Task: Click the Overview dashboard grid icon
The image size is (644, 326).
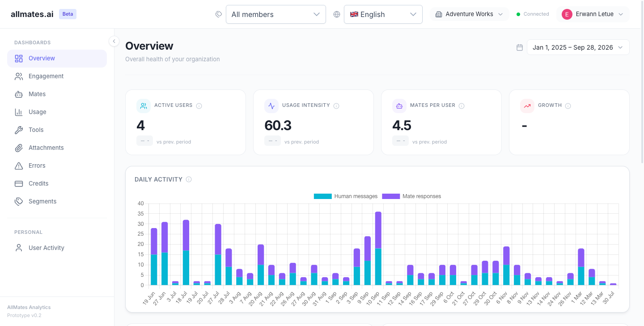Action: tap(19, 59)
